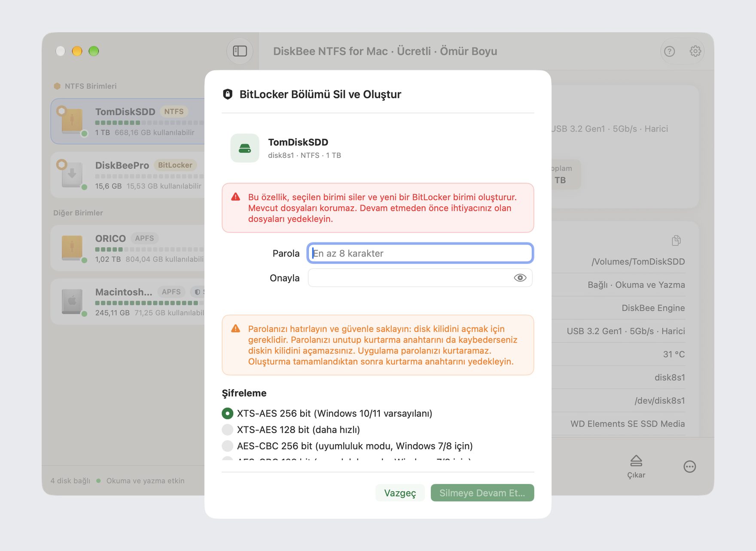
Task: Select DiskBeePro BitLocker volume
Action: coord(128,175)
